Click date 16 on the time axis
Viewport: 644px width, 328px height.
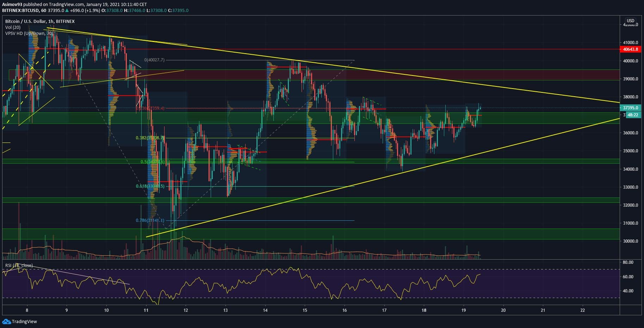[345, 310]
